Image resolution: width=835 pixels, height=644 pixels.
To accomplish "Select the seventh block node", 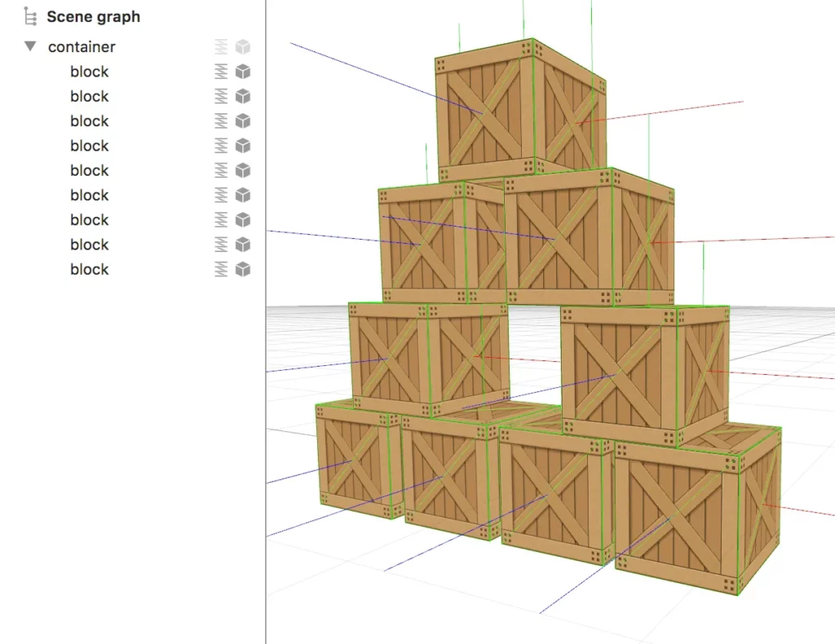I will [x=90, y=220].
